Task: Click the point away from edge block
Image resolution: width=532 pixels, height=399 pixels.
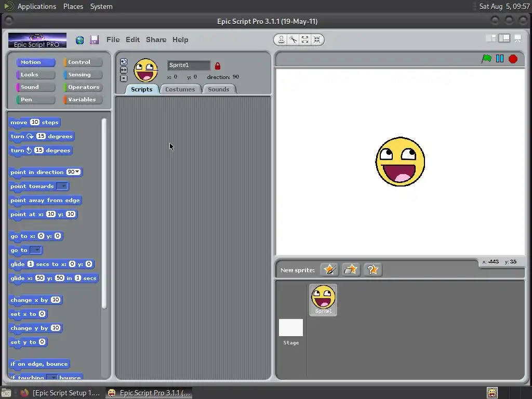Action: [x=45, y=200]
